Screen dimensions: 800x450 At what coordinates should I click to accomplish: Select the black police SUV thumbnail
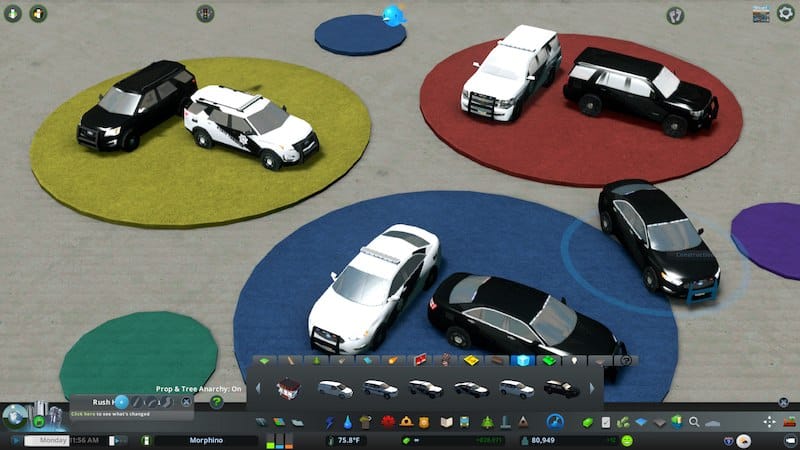556,388
